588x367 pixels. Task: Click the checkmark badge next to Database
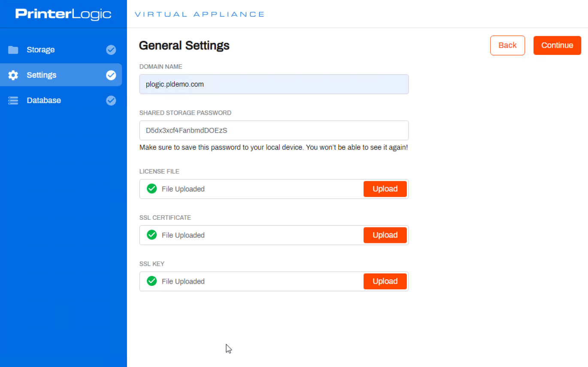[x=111, y=100]
